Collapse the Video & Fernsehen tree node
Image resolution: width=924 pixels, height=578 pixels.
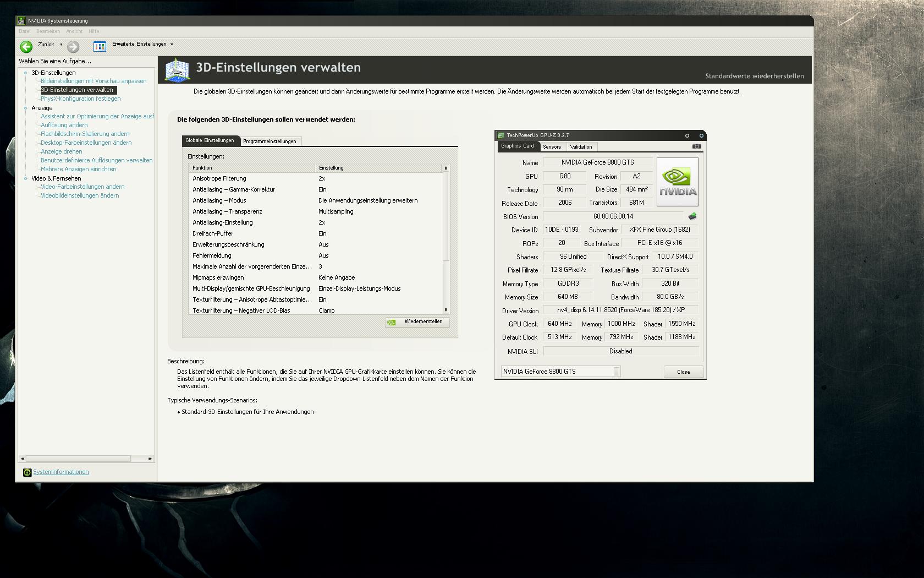tap(25, 178)
